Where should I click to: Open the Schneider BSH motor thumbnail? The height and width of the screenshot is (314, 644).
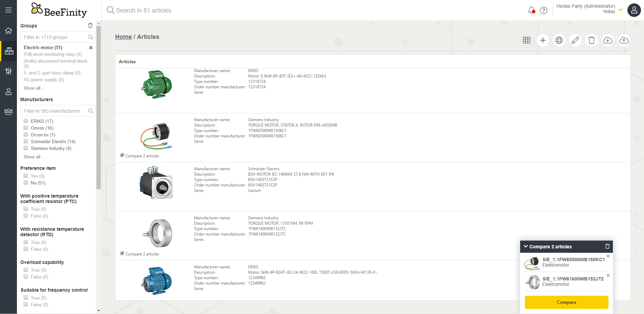coord(156,183)
